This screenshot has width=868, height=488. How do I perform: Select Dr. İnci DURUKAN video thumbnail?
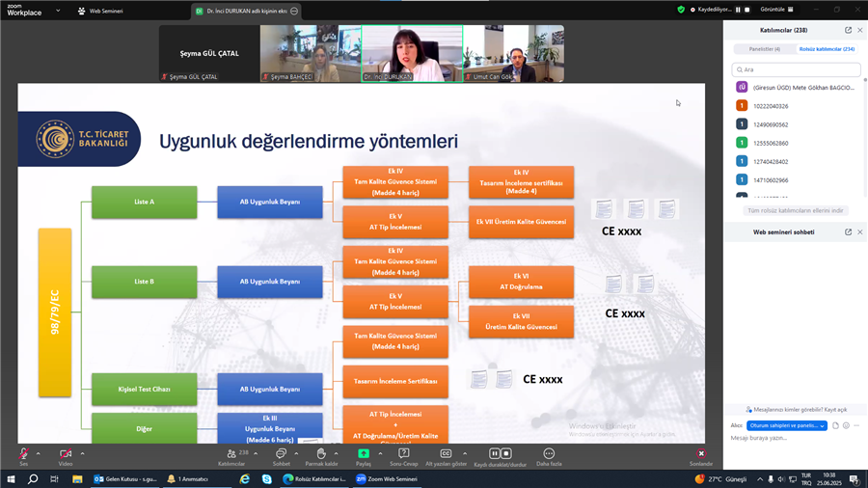click(412, 54)
